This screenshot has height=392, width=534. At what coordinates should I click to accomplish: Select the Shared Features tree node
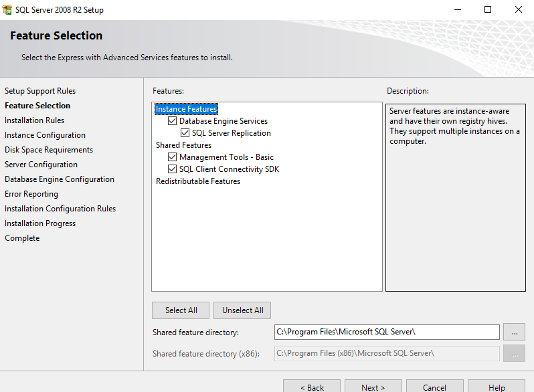pyautogui.click(x=183, y=145)
